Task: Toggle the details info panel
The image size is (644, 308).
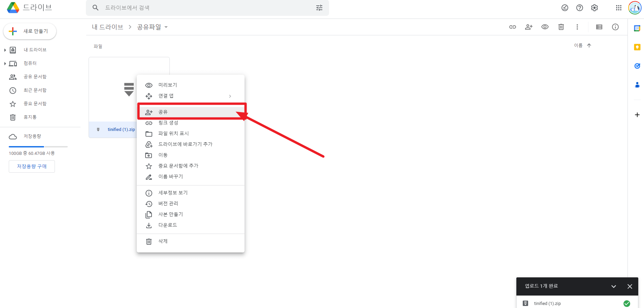Action: point(616,27)
